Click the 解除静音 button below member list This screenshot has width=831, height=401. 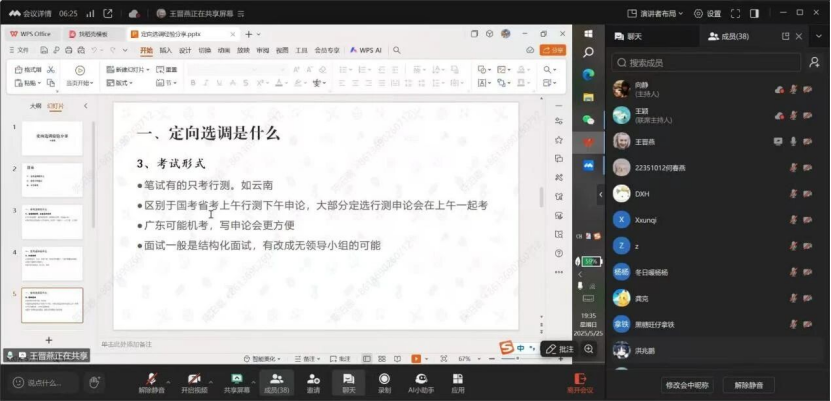pos(755,384)
